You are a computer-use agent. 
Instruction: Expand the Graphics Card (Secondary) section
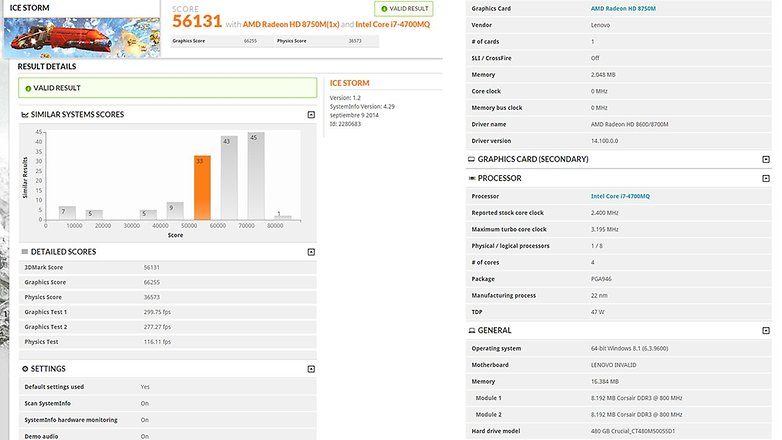click(766, 160)
